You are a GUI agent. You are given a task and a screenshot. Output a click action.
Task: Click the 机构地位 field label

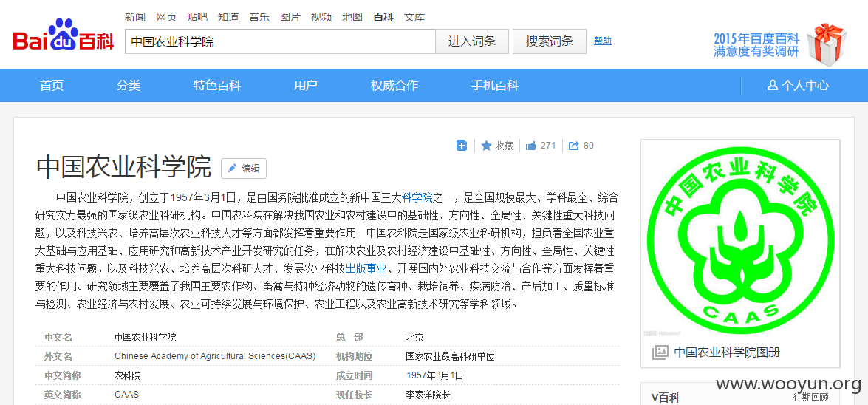coord(355,356)
